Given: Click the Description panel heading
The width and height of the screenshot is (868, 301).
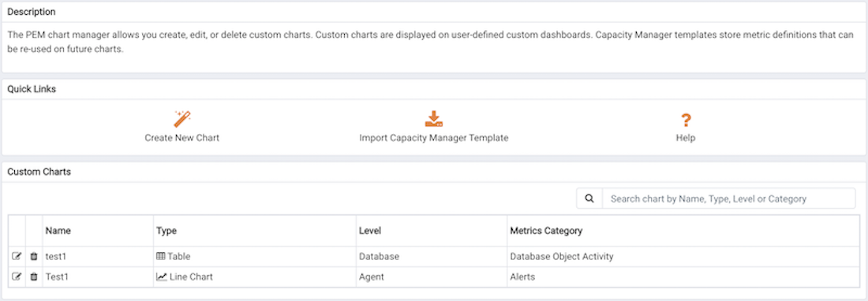Looking at the screenshot, I should [31, 11].
